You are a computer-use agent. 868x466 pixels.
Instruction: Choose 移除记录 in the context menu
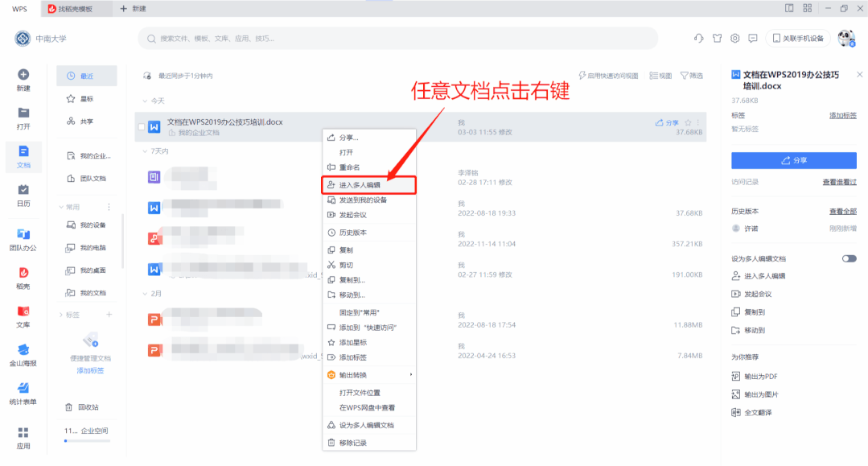[368, 443]
